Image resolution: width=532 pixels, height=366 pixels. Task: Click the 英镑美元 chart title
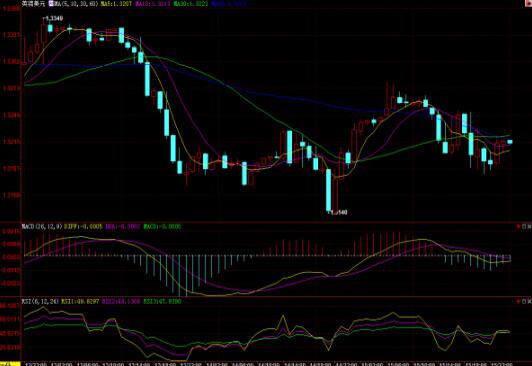(x=33, y=4)
